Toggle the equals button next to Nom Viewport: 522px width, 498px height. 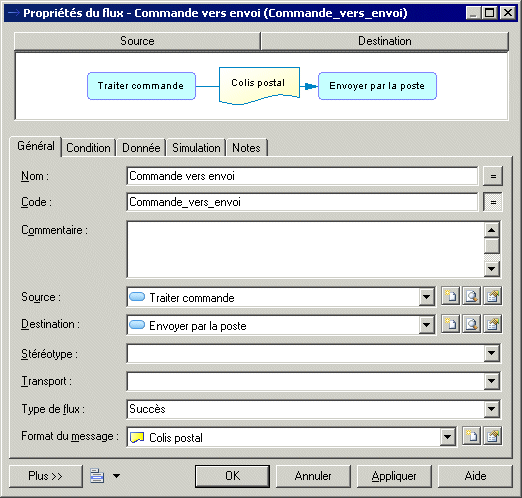(x=493, y=176)
